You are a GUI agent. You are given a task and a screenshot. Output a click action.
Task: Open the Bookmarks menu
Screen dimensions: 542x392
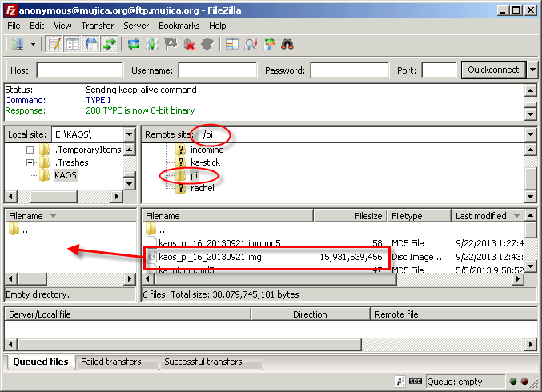coord(179,26)
